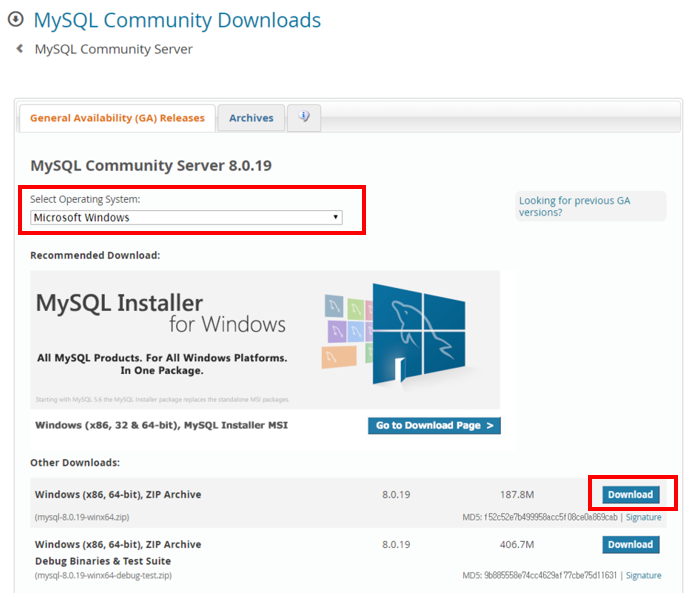Open Signature link for winx64-debug-test.zip
Viewport: 693px width, 603px height.
click(644, 576)
